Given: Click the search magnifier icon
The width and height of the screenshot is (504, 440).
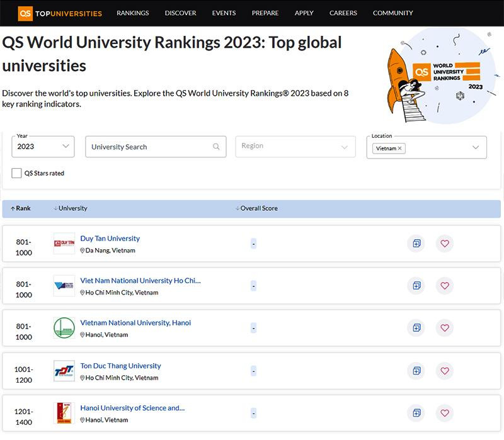Looking at the screenshot, I should [216, 147].
